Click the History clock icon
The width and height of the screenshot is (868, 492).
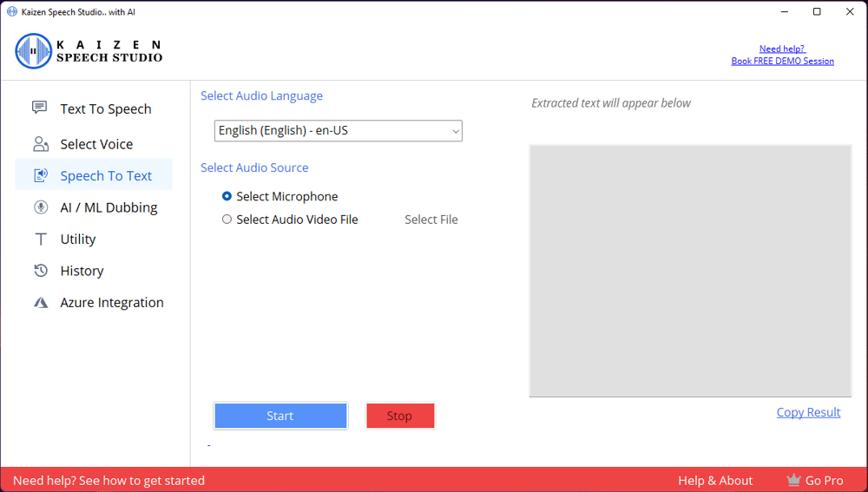coord(40,271)
